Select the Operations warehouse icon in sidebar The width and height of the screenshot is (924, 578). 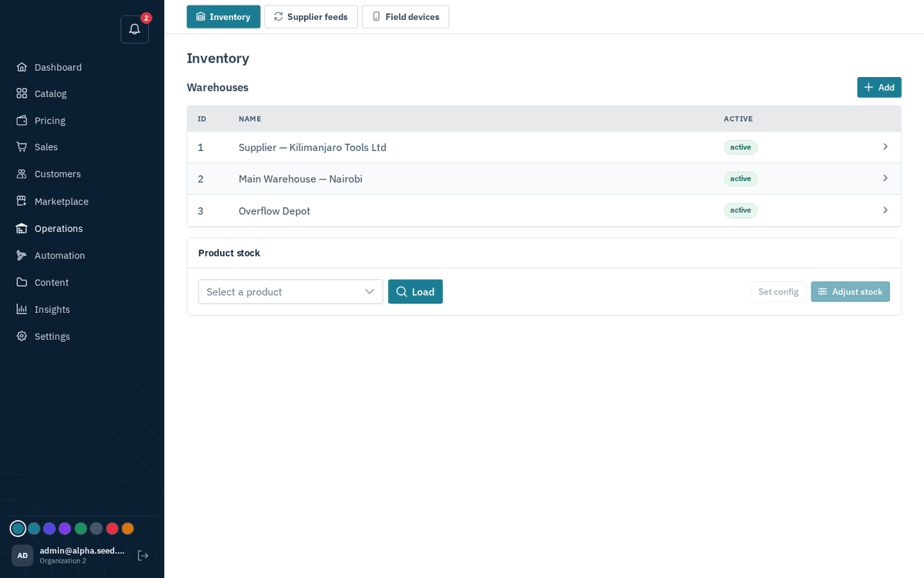(x=22, y=228)
